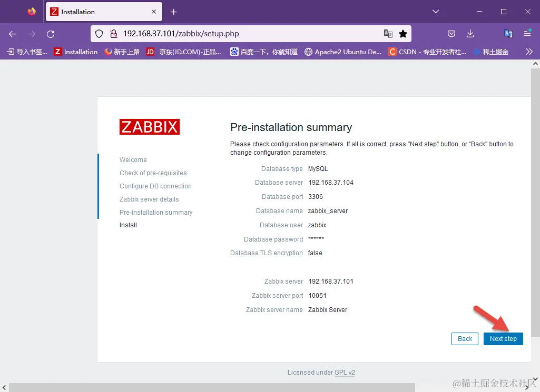
Task: Click the Back button
Action: point(465,339)
